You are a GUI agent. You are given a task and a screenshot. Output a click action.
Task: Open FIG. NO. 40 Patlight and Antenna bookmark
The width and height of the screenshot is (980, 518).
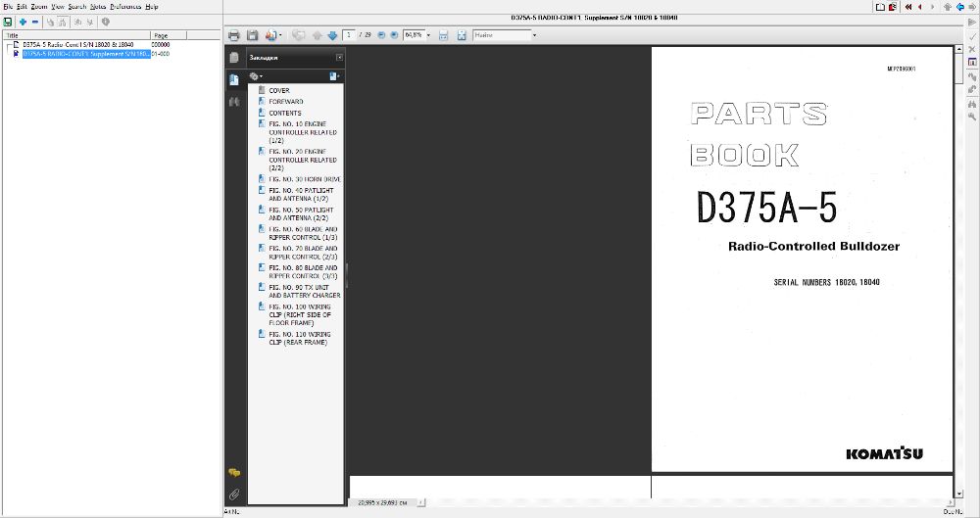(301, 194)
